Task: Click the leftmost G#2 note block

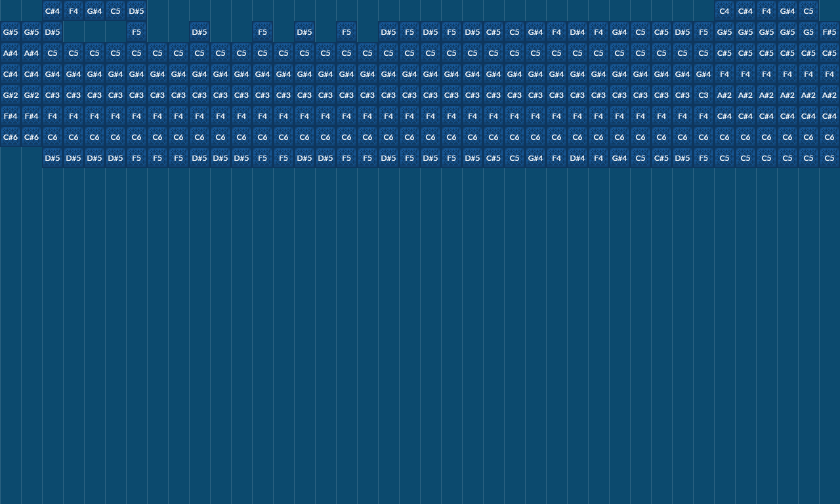Action: (10, 95)
